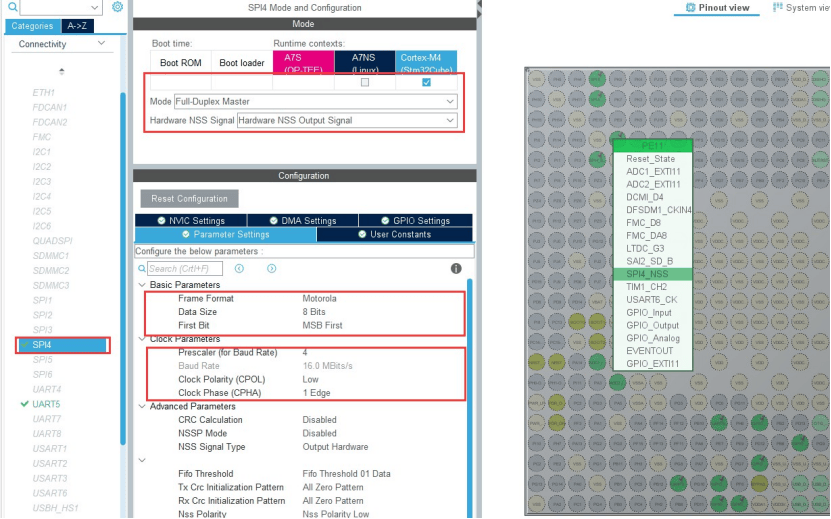The image size is (831, 519).
Task: Open the Parameter Settings tab
Action: (x=226, y=234)
